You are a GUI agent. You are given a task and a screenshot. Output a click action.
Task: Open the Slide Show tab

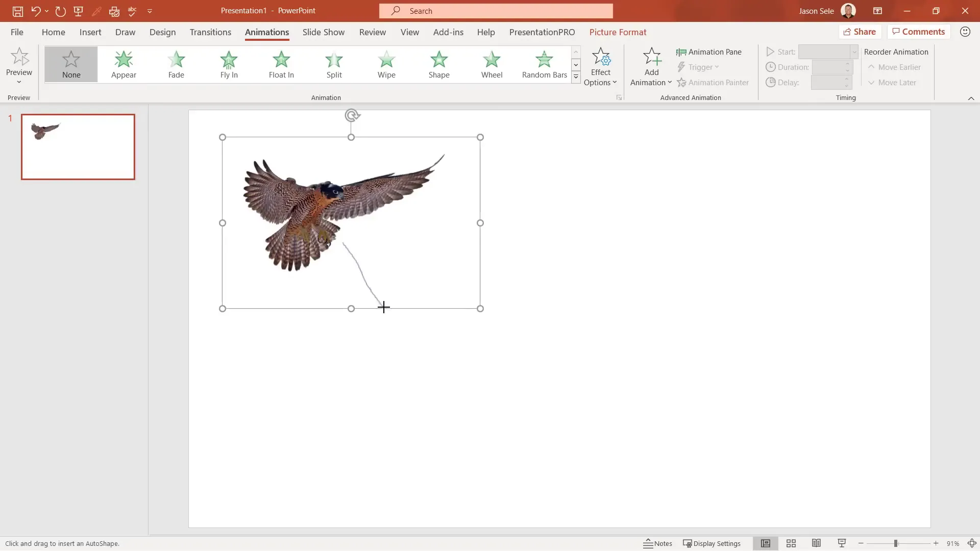pyautogui.click(x=324, y=32)
